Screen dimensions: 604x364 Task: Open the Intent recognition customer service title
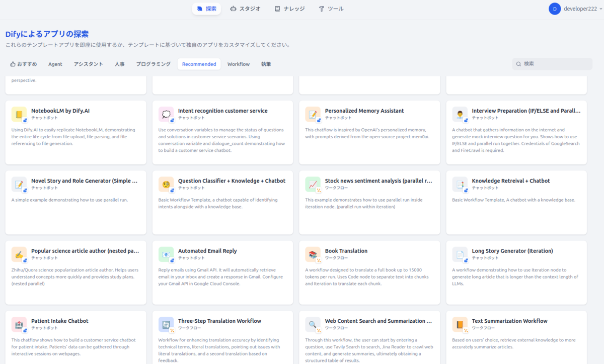[223, 111]
